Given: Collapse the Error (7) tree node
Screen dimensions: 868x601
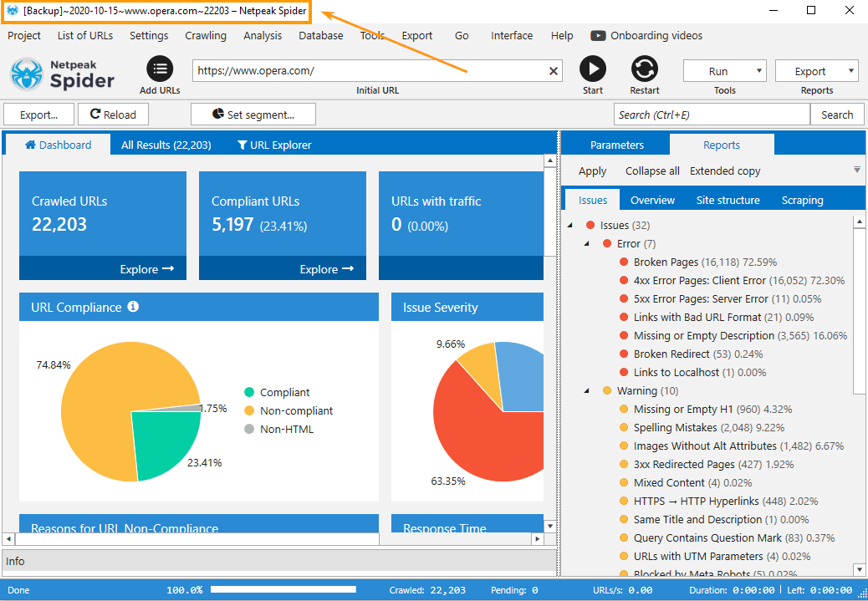Looking at the screenshot, I should pos(587,243).
